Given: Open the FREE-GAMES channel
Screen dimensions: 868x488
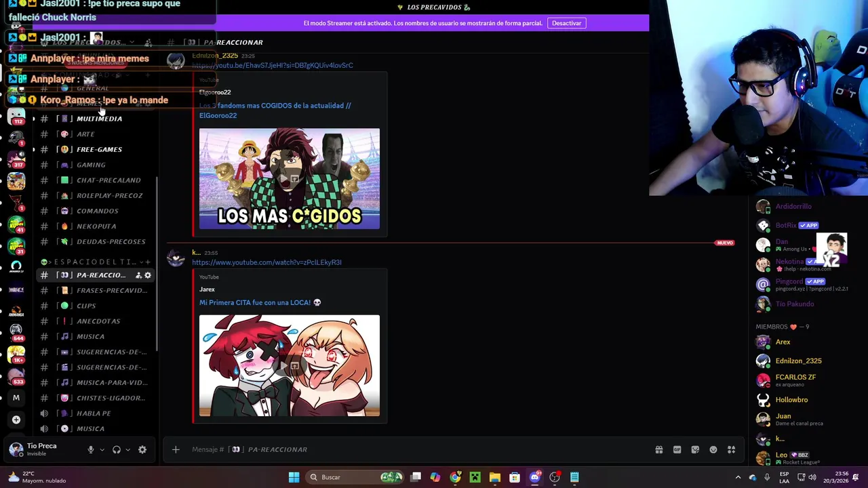Looking at the screenshot, I should (95, 149).
